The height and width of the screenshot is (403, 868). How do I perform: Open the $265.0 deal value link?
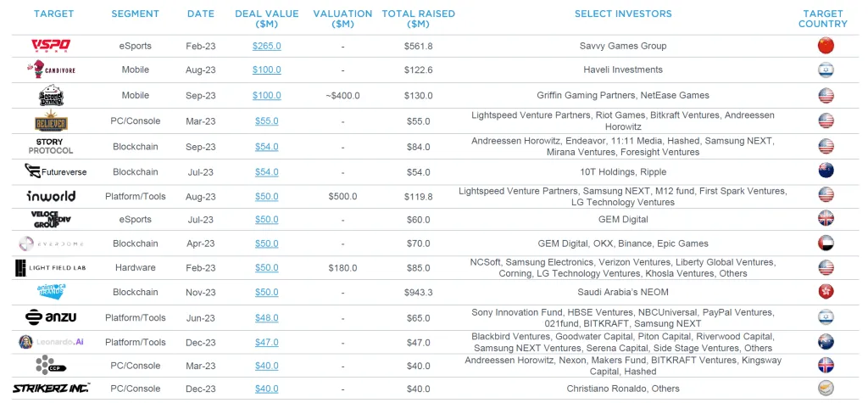point(266,46)
